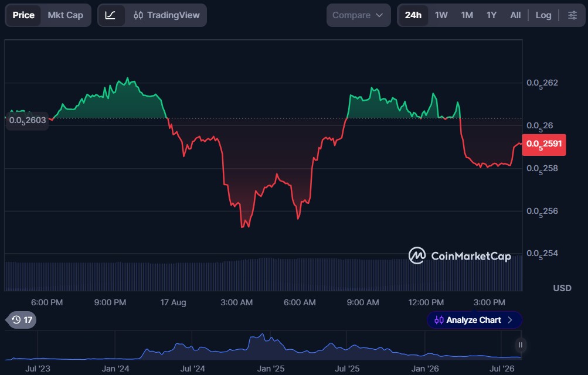Click the 17 Aug date axis label
This screenshot has width=588, height=375.
[x=174, y=302]
